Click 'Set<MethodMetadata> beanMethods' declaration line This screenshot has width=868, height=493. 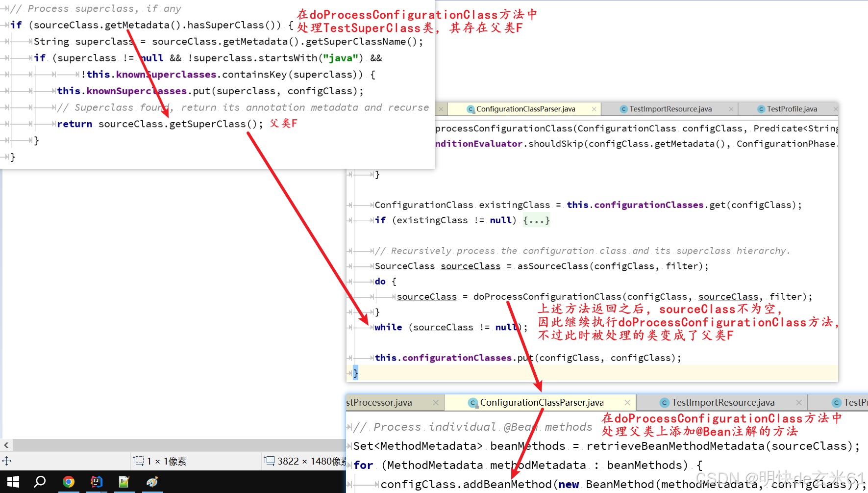607,446
